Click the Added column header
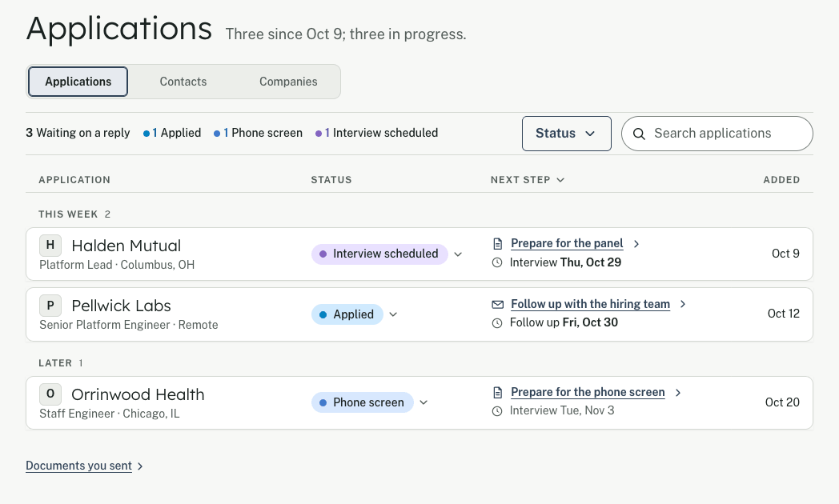 click(x=781, y=180)
